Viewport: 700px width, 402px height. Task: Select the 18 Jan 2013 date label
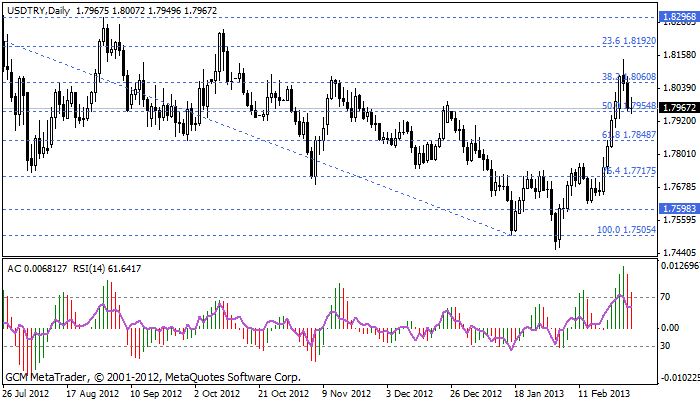coord(539,394)
